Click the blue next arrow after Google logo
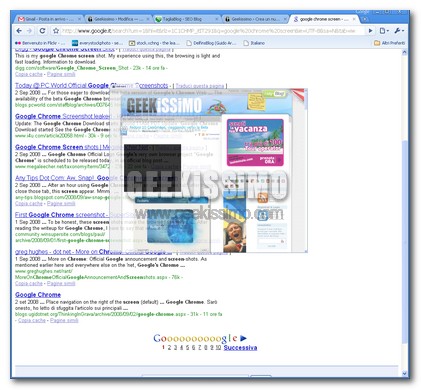 (243, 338)
